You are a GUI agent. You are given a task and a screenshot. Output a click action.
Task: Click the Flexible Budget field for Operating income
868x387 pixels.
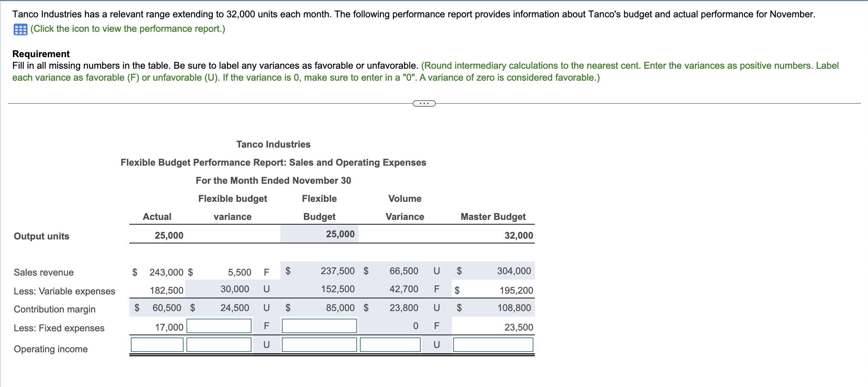point(319,345)
